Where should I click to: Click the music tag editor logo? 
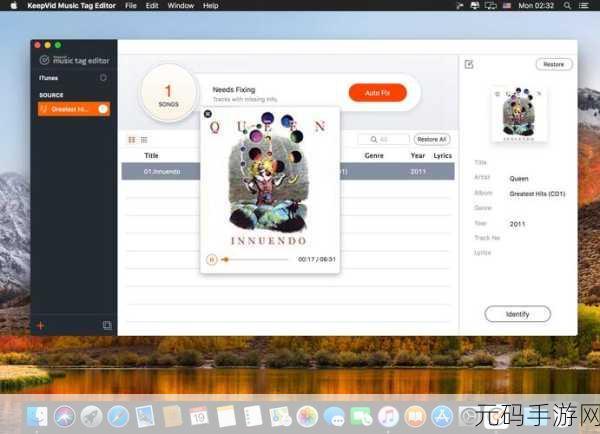click(74, 60)
